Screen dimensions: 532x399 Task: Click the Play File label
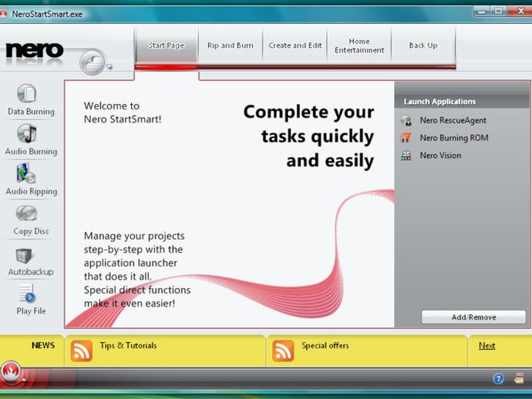[31, 311]
